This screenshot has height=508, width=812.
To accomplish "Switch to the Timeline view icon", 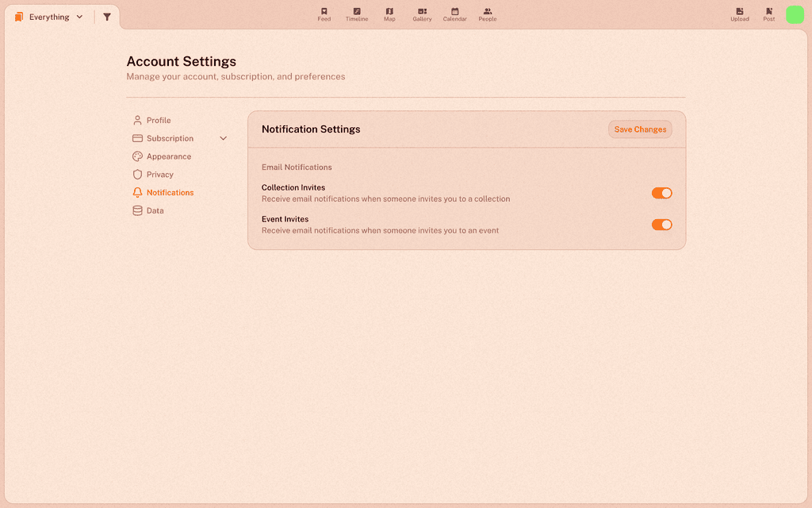I will coord(357,11).
